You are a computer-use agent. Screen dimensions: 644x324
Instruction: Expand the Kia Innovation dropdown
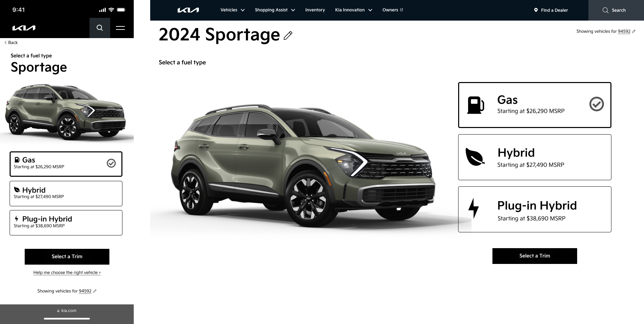point(354,10)
